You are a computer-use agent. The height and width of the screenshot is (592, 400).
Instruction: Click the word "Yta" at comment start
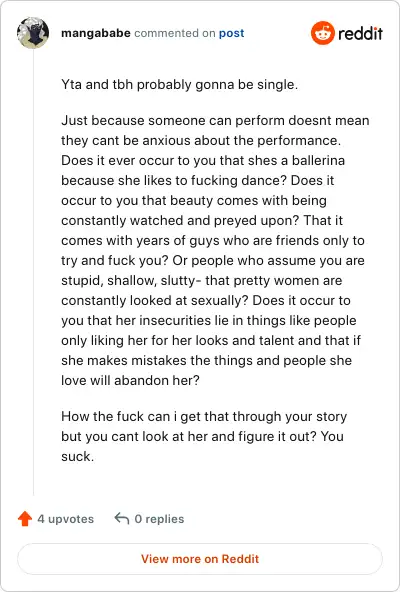pos(71,85)
